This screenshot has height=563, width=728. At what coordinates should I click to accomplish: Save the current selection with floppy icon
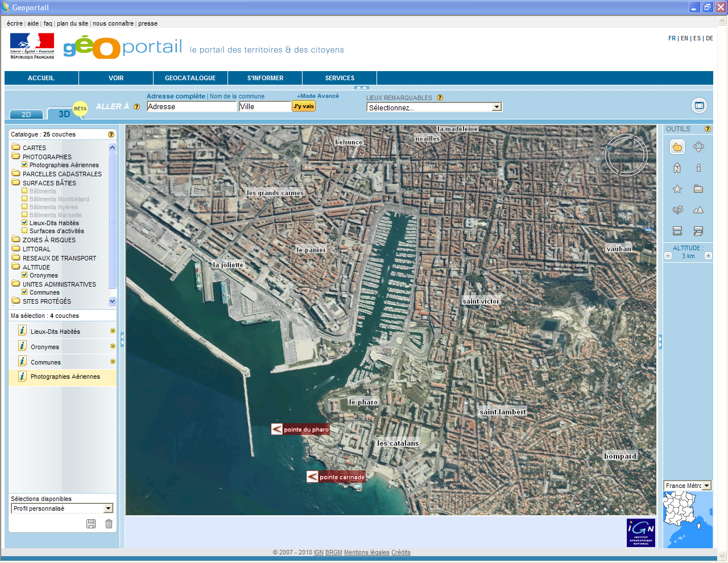coord(91,524)
